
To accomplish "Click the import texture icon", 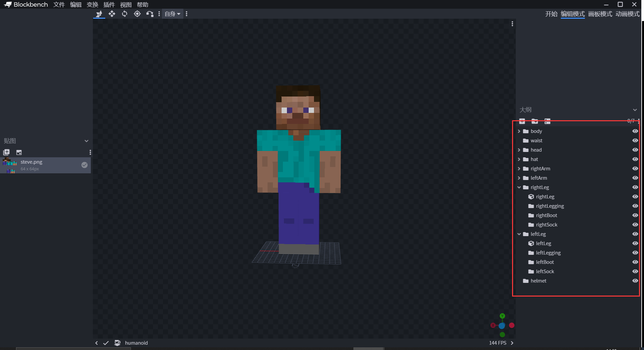I will (x=6, y=152).
